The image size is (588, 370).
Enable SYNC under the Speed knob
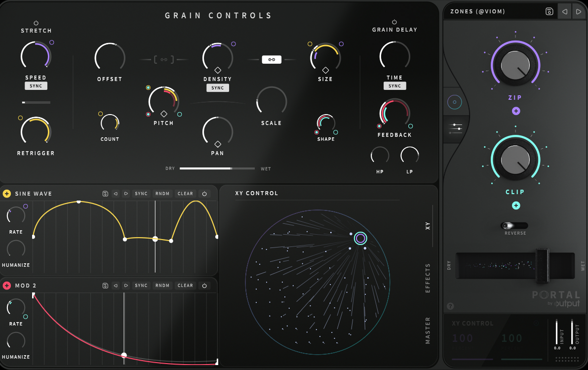(x=36, y=86)
